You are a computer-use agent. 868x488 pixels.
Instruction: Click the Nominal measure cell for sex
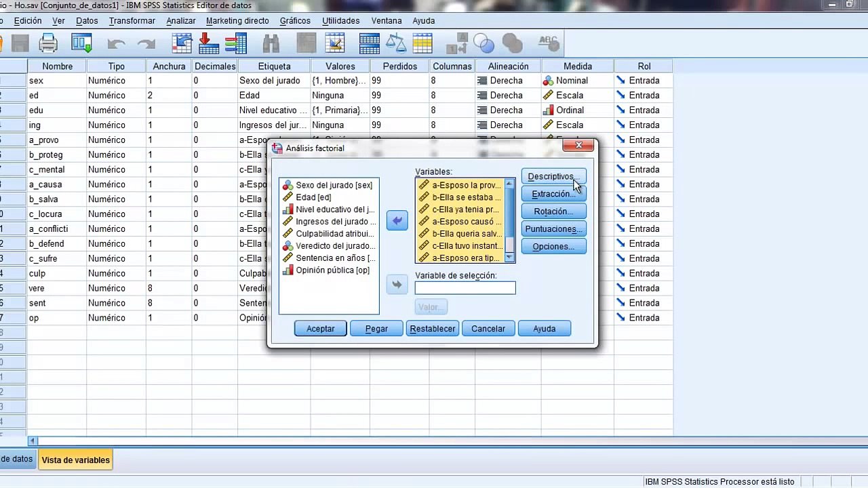point(577,81)
